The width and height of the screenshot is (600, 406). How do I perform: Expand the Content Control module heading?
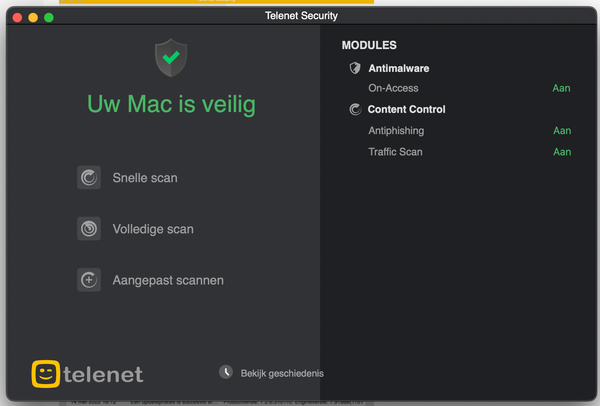406,109
